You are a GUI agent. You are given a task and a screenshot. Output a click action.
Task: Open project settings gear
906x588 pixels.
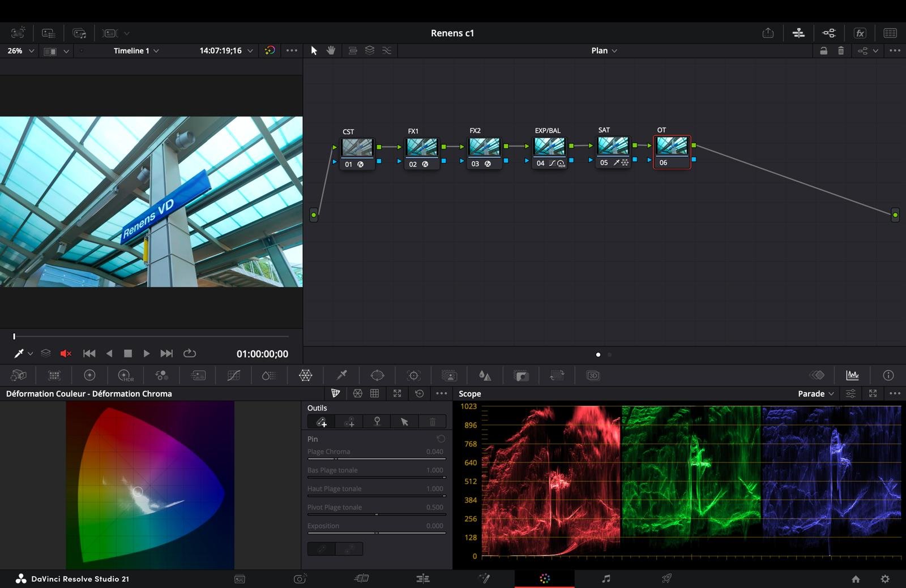(885, 579)
